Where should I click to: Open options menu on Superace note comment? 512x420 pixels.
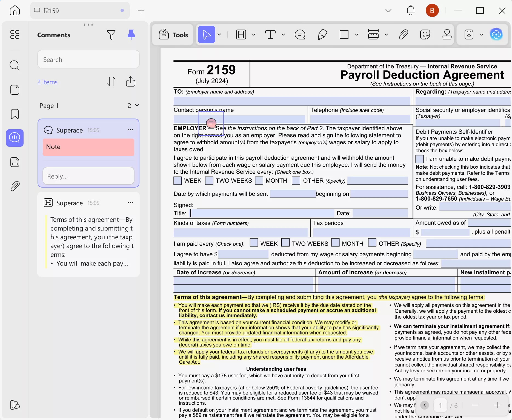click(x=130, y=130)
